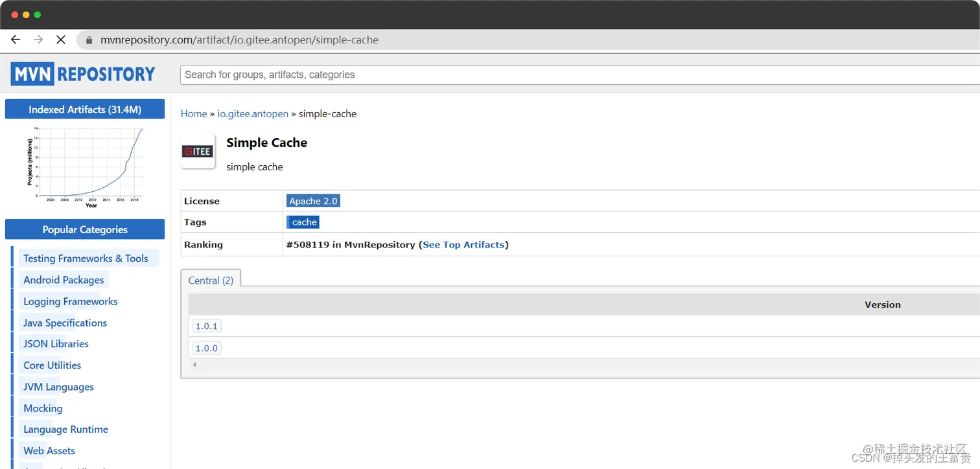Click the green maximize window button
Screen dimensions: 980x469
point(37,14)
